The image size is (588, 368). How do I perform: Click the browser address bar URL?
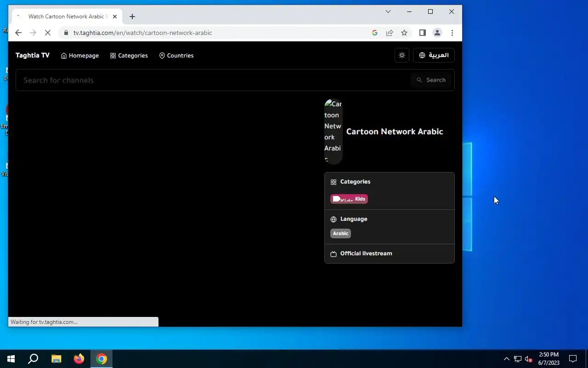[143, 33]
